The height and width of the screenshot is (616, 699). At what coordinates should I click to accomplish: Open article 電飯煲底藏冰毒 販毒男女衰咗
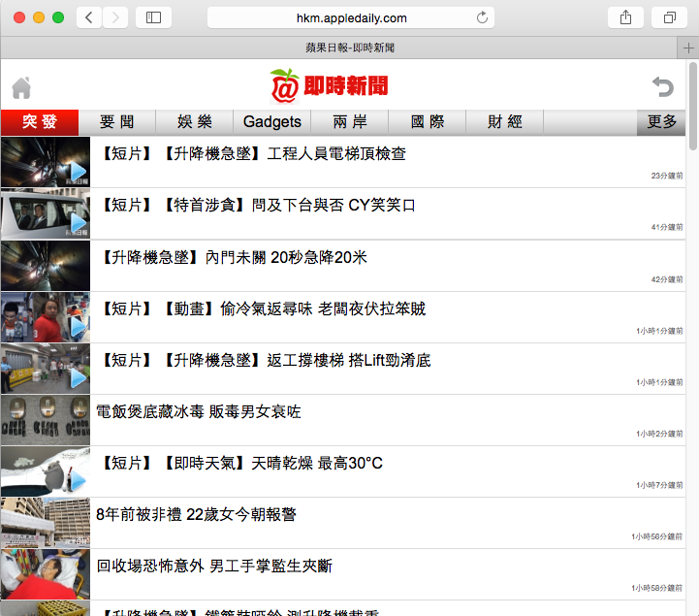[199, 411]
